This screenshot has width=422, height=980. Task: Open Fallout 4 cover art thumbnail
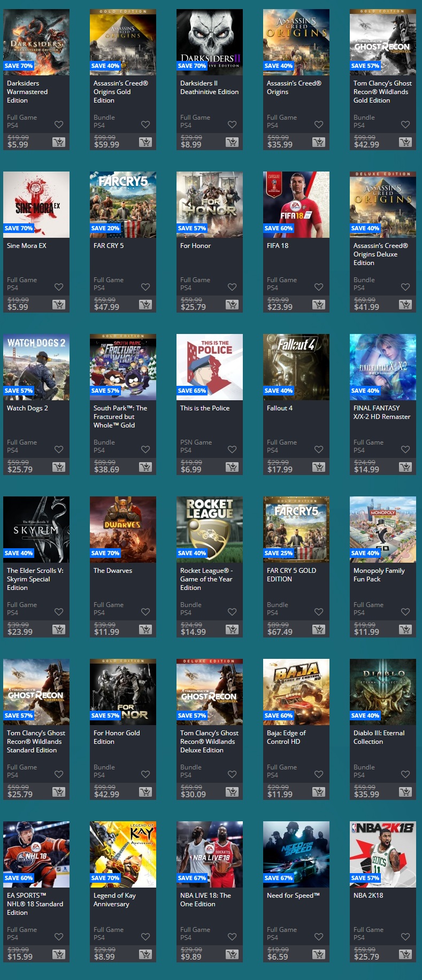tap(296, 367)
